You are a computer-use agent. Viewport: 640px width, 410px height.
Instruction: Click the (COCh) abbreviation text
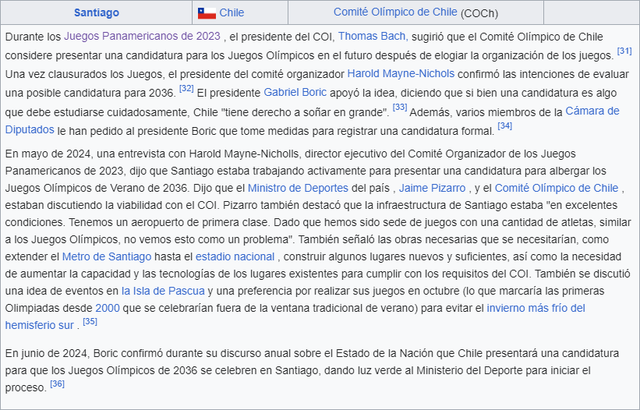point(479,13)
